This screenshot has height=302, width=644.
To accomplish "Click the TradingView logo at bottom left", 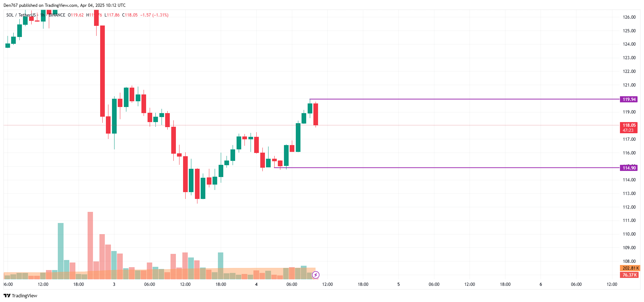I will point(20,296).
